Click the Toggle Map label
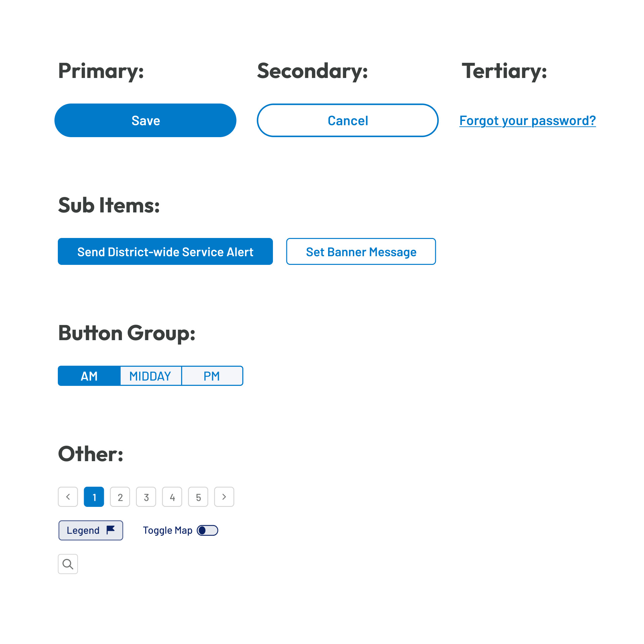Viewport: 644px width, 644px height. coord(168,530)
